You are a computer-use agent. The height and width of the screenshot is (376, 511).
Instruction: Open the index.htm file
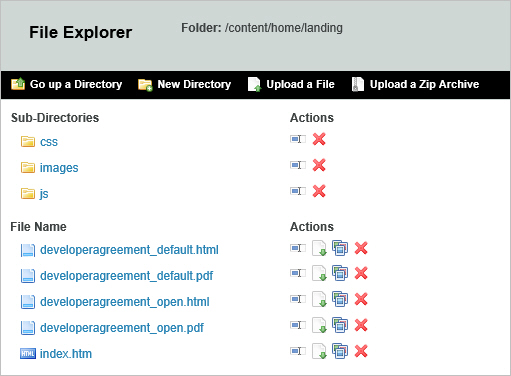[66, 354]
